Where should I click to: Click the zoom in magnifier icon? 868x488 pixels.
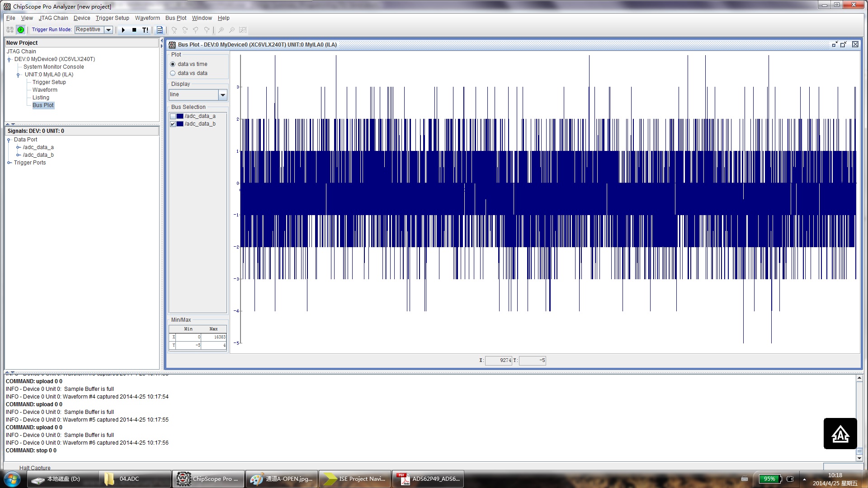(221, 30)
